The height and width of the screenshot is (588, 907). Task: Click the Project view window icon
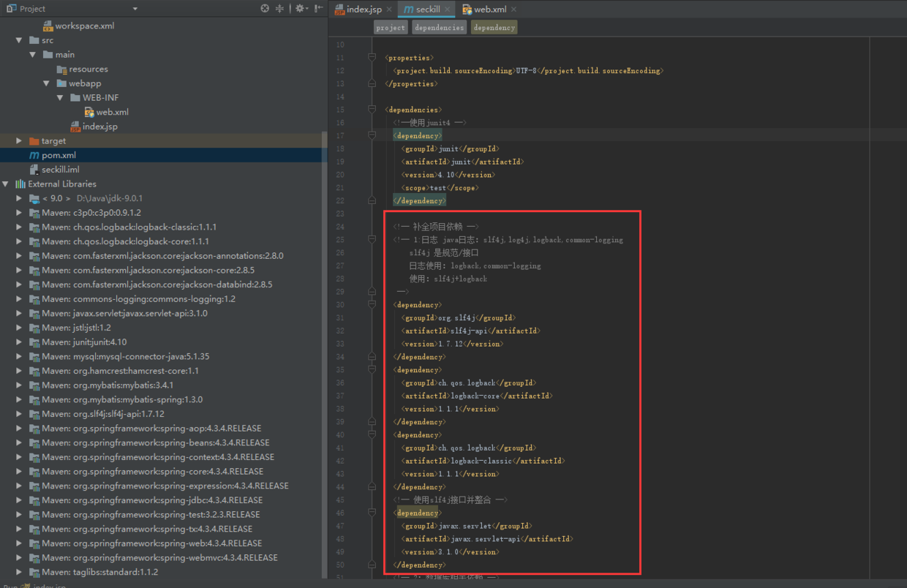pos(12,9)
